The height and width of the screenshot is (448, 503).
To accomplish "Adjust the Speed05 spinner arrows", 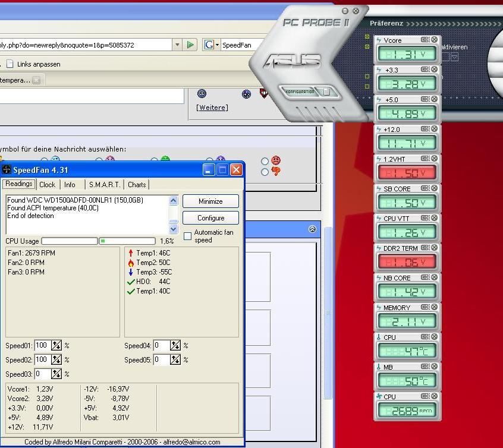I will point(175,359).
